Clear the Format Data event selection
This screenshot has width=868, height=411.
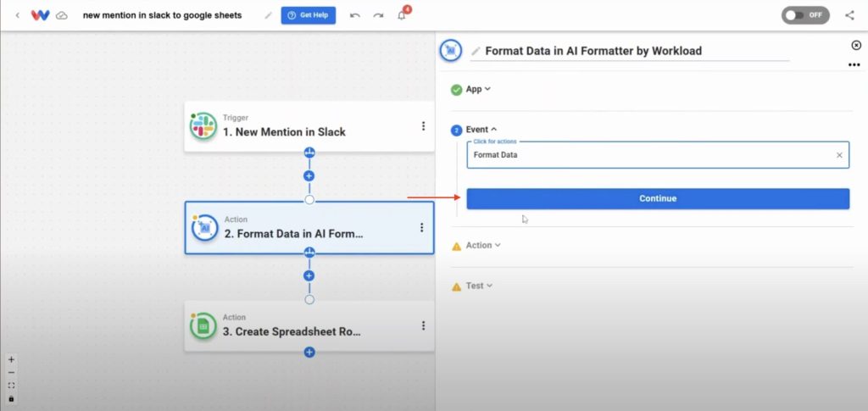[839, 155]
